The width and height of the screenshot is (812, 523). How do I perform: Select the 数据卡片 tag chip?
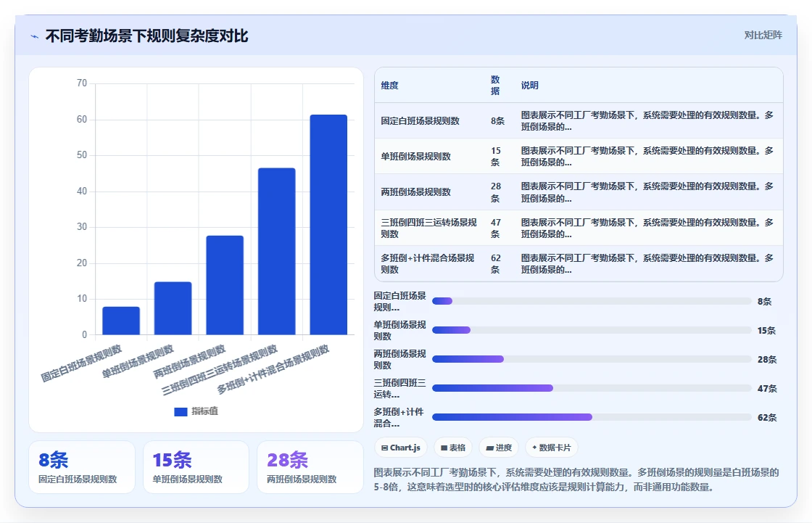pos(552,448)
